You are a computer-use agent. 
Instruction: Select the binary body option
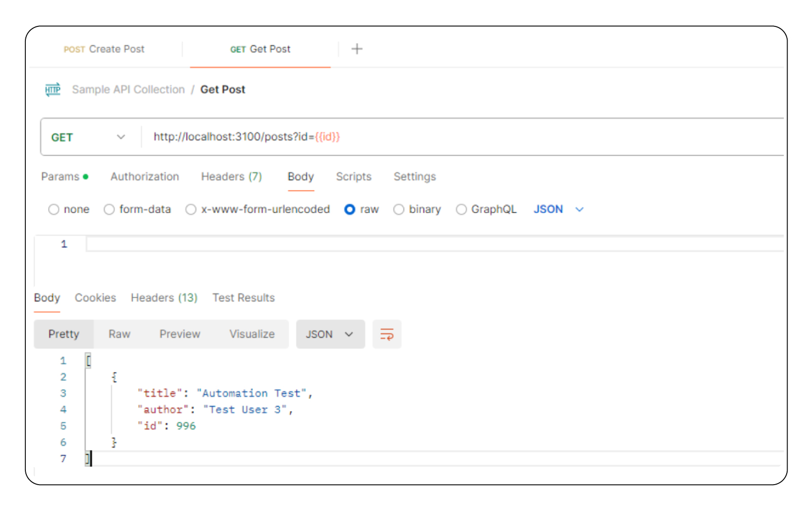pyautogui.click(x=399, y=209)
